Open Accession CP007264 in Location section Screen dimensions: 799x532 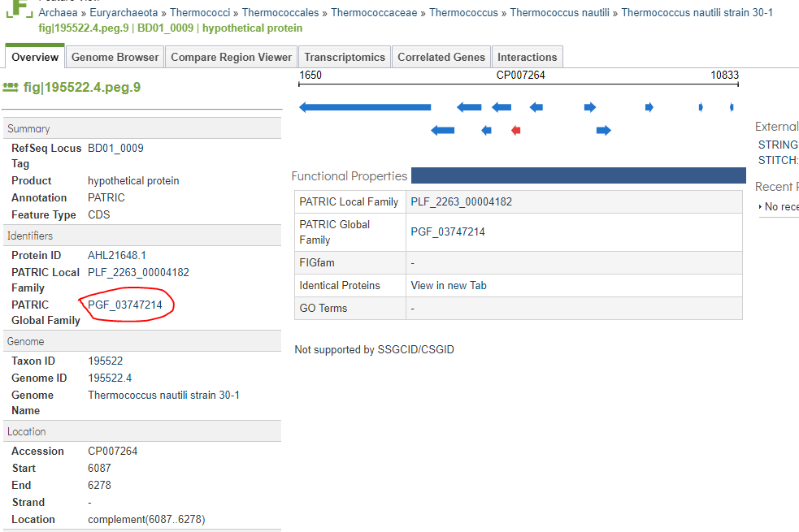(x=113, y=451)
